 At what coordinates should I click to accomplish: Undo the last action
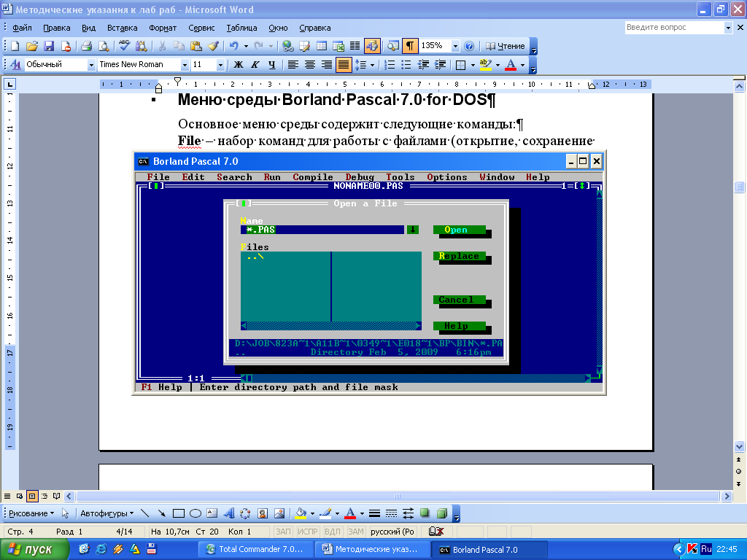(233, 46)
